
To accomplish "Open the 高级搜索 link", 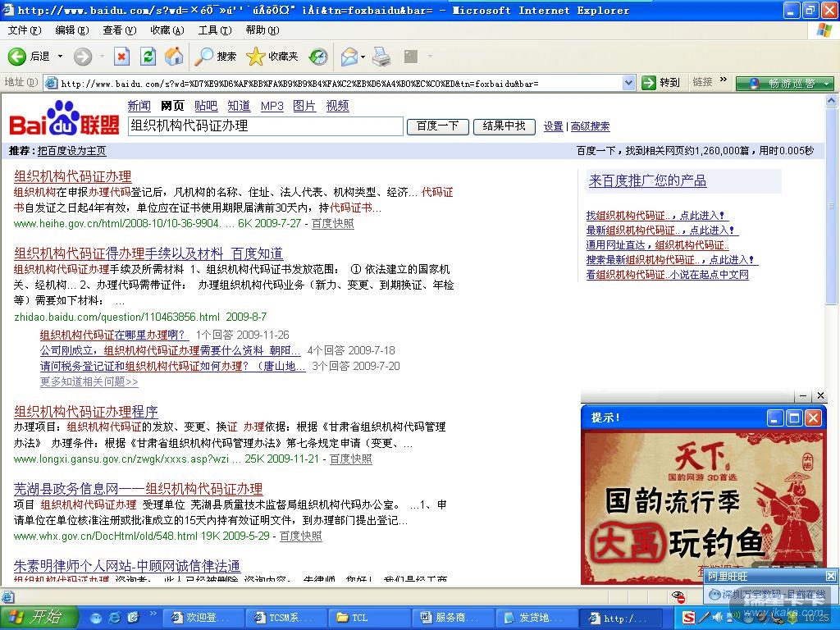I will 590,126.
